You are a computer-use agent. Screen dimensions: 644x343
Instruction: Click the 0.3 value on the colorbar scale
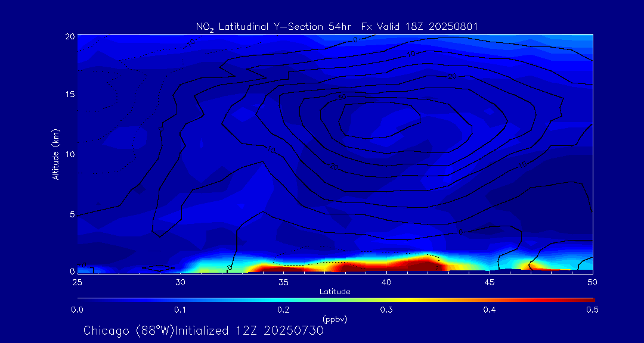(x=386, y=310)
